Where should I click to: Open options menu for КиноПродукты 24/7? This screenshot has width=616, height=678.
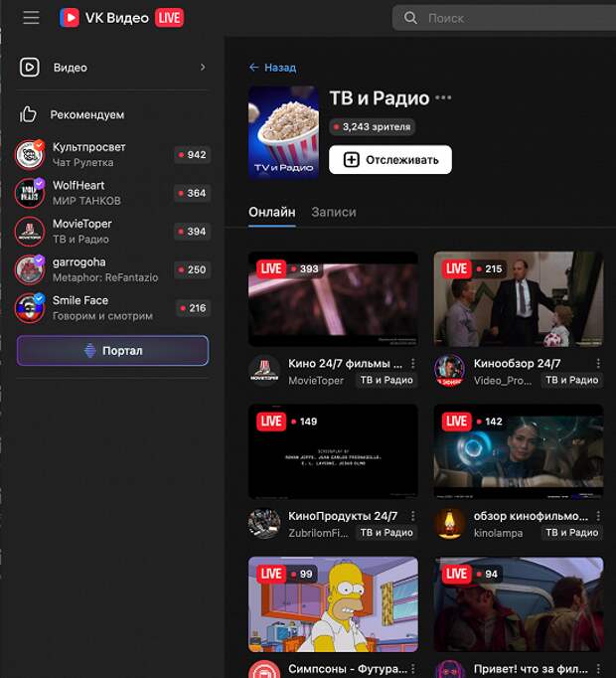413,516
